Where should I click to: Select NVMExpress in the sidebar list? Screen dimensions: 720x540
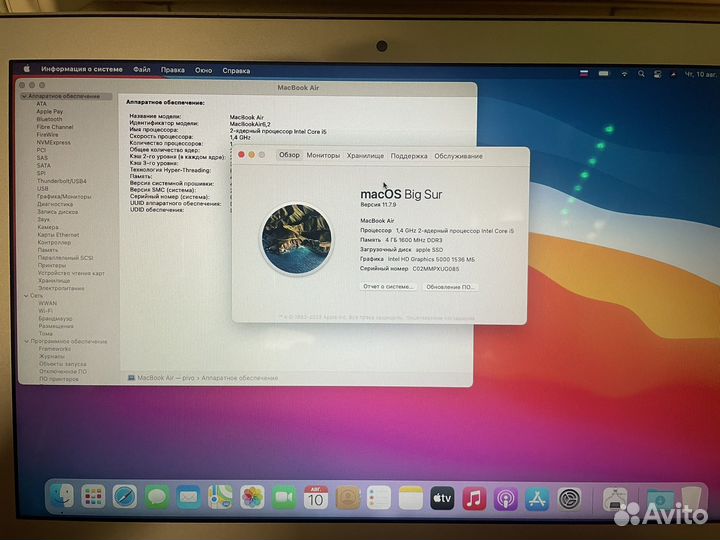point(53,142)
